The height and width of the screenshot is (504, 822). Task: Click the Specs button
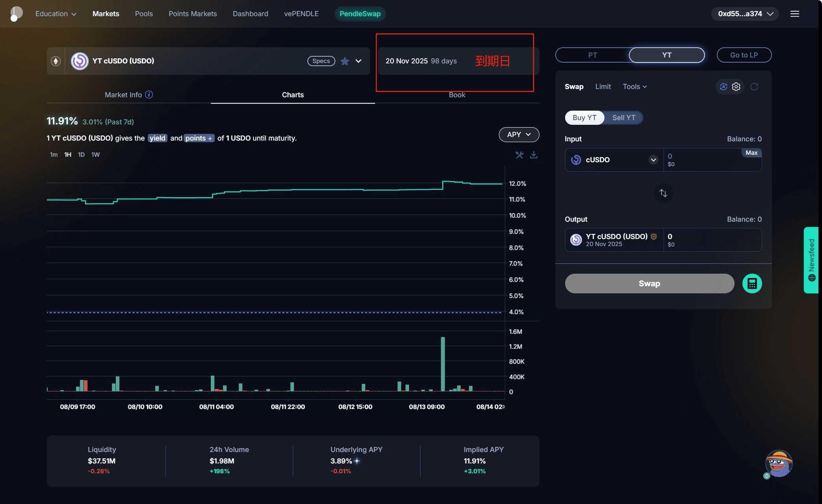coord(321,61)
